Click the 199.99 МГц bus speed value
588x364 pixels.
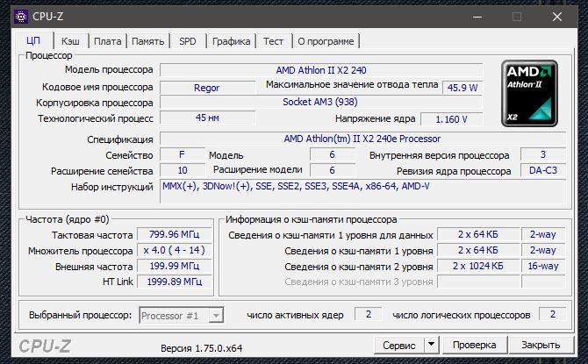pos(175,266)
